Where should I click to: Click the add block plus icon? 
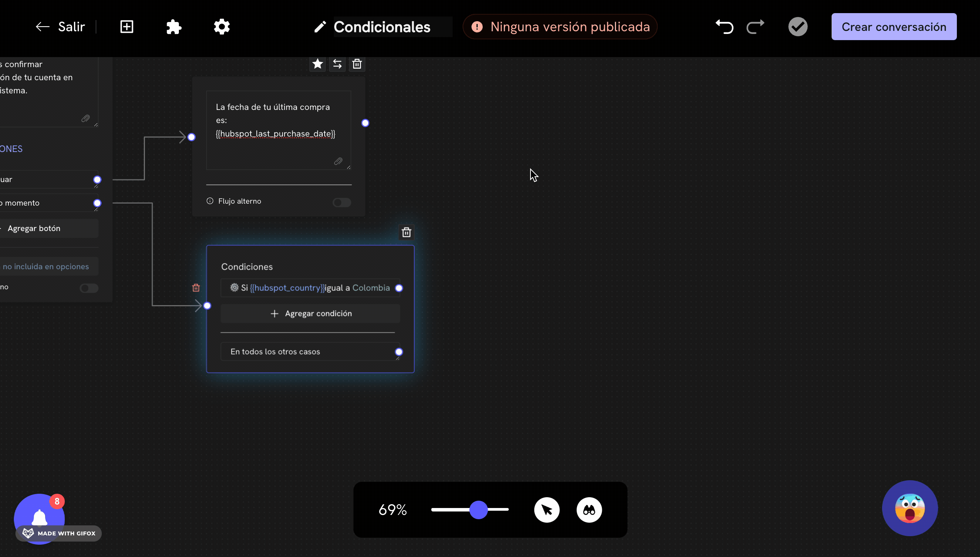[126, 27]
